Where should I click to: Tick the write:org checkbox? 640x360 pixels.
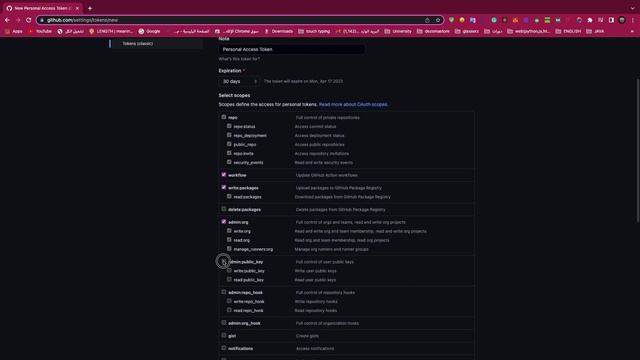(229, 231)
